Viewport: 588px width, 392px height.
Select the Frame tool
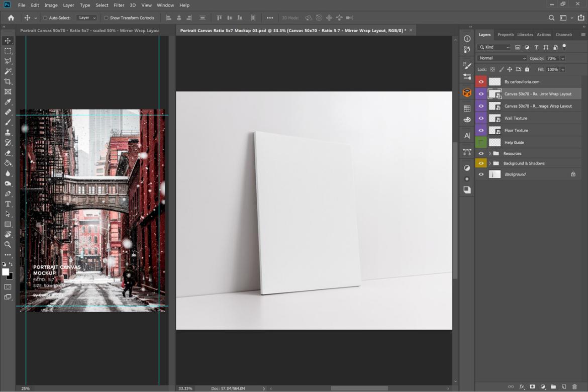(8, 91)
